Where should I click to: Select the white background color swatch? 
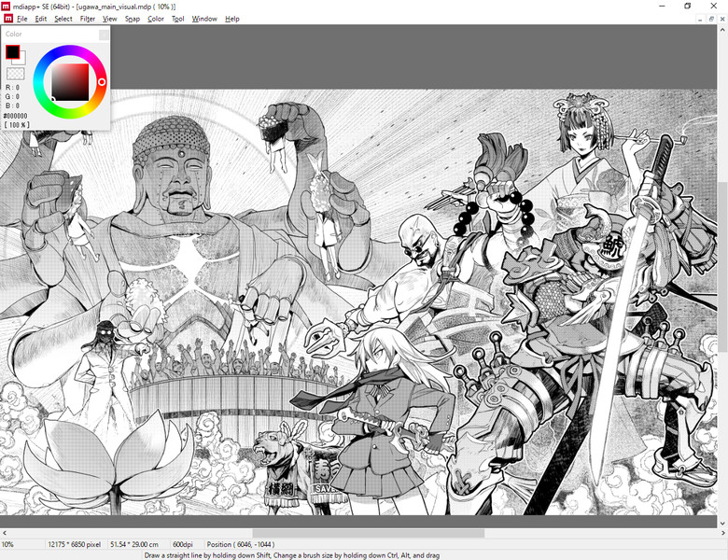(22, 60)
